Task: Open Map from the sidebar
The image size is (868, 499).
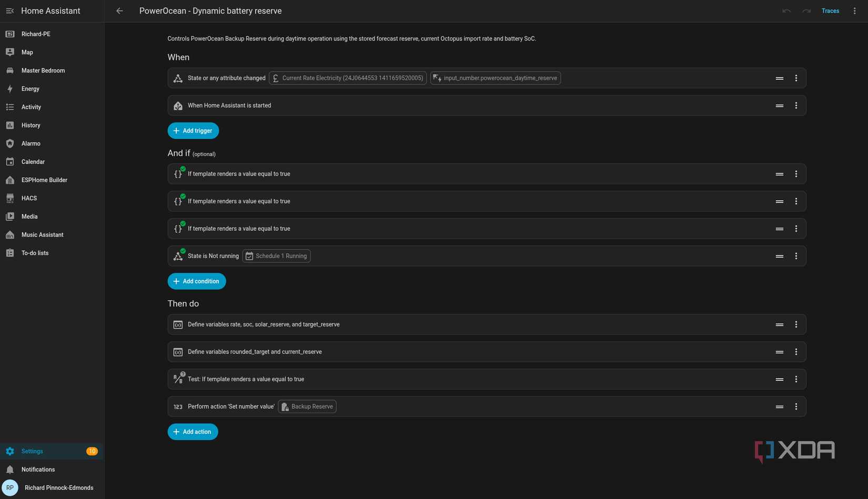Action: 52,52
